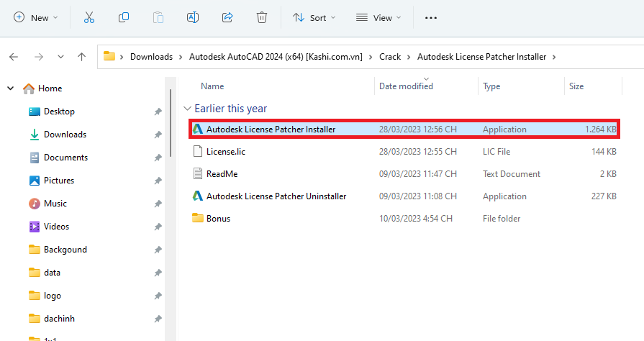Select the Bonus folder
644x341 pixels.
tap(404, 219)
